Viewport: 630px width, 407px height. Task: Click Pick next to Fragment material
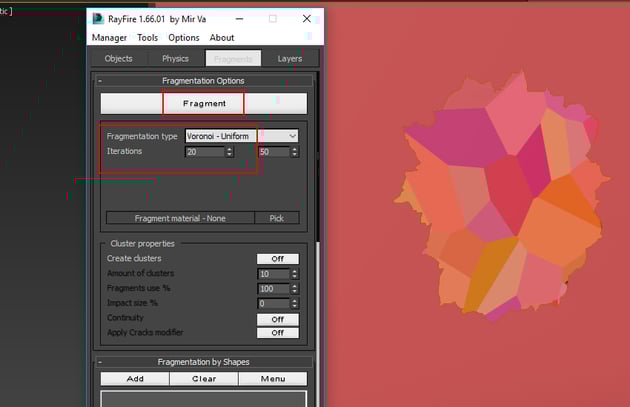tap(277, 218)
